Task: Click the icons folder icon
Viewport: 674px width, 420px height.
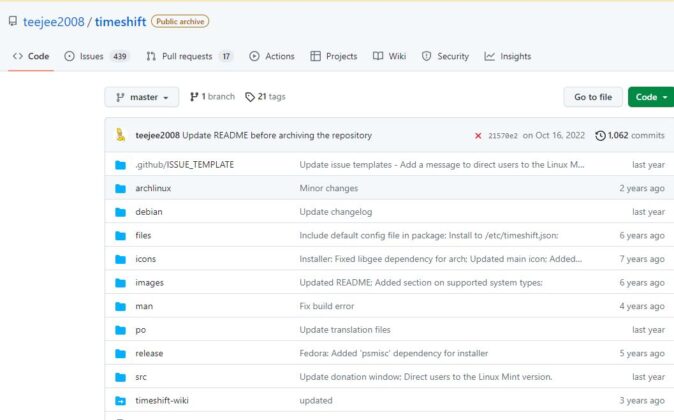Action: click(x=121, y=259)
